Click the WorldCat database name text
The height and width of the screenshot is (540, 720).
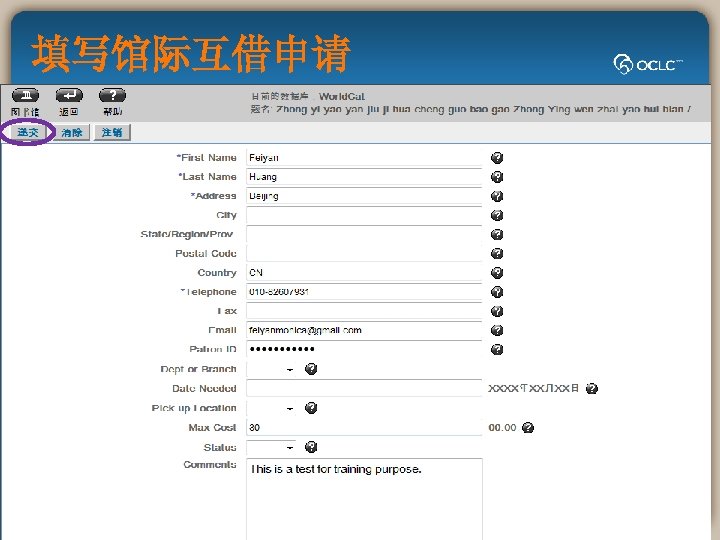(x=342, y=96)
